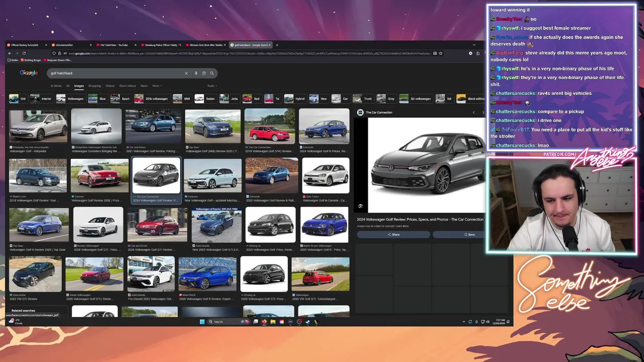Image resolution: width=644 pixels, height=362 pixels.
Task: Click the Share button in the preview
Action: [394, 235]
